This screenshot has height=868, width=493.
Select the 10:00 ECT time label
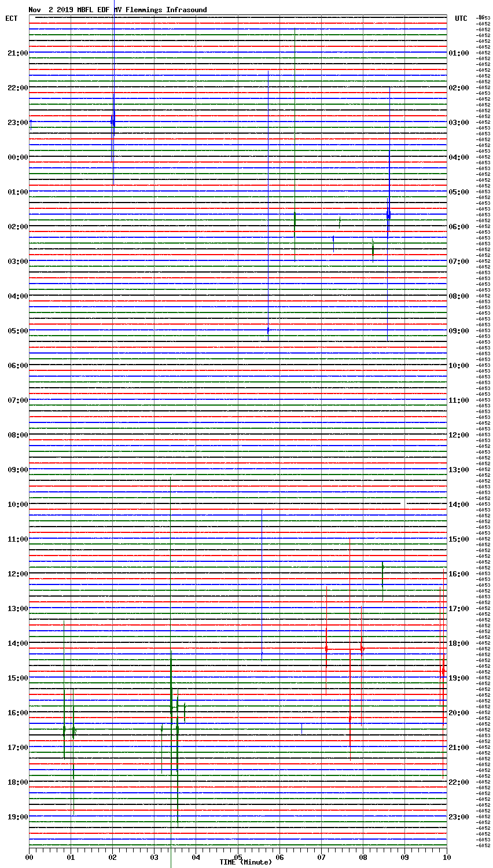pyautogui.click(x=17, y=505)
